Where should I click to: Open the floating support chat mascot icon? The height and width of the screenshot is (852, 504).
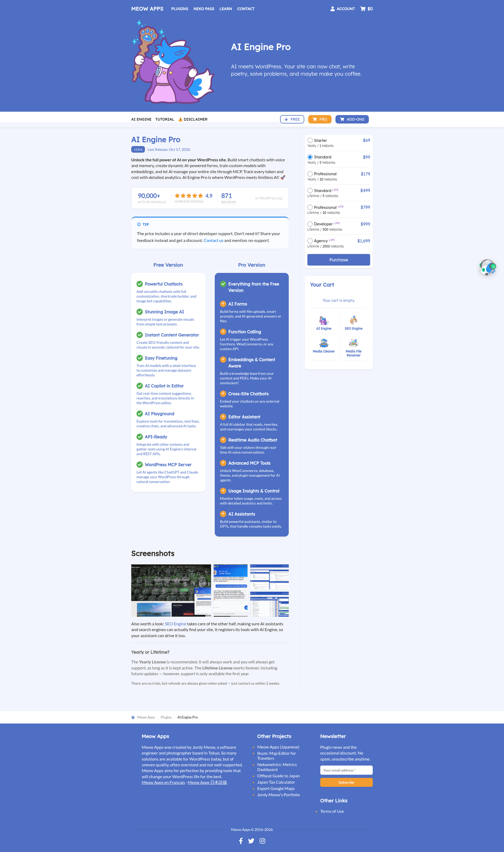(488, 267)
